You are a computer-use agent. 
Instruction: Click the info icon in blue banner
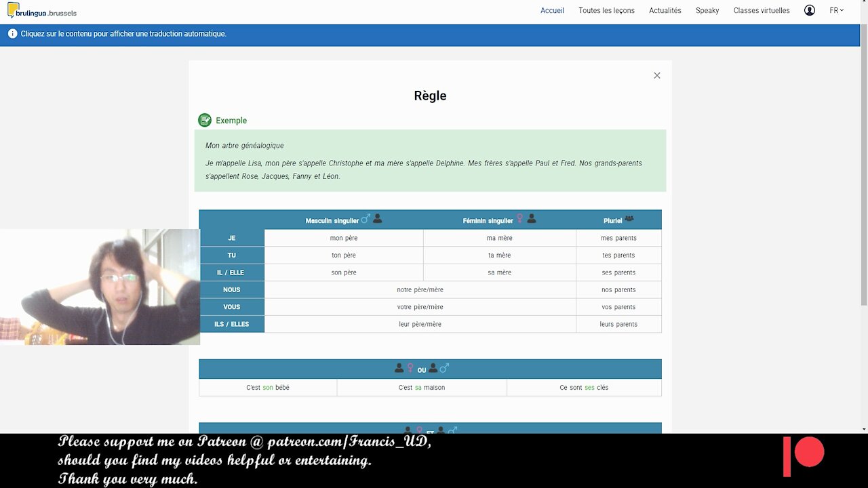coord(12,33)
